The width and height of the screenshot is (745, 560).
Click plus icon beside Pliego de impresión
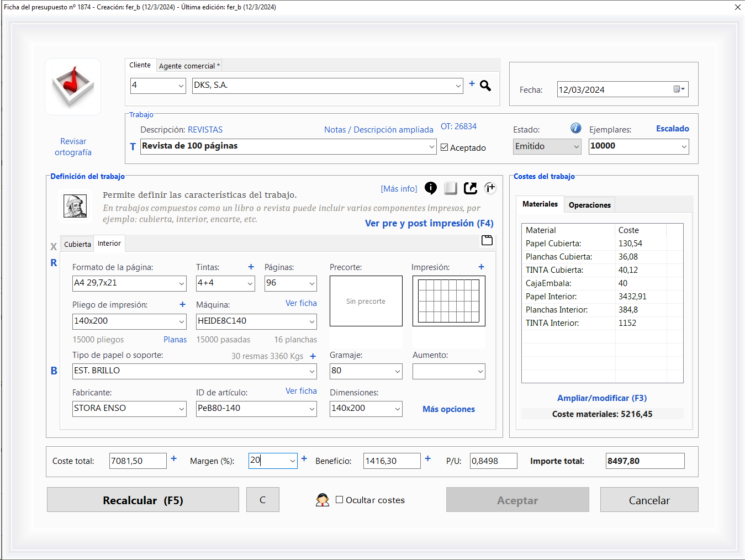coord(182,304)
